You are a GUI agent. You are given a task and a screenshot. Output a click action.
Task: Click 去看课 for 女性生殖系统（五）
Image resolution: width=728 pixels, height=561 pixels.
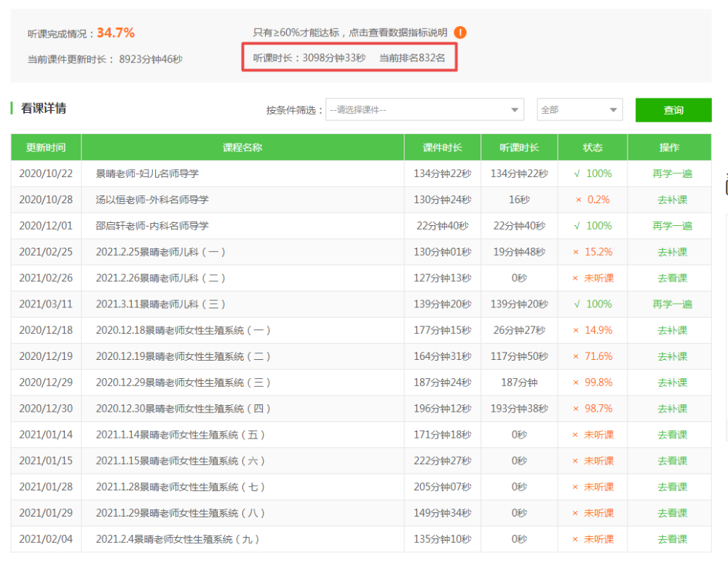tap(672, 435)
